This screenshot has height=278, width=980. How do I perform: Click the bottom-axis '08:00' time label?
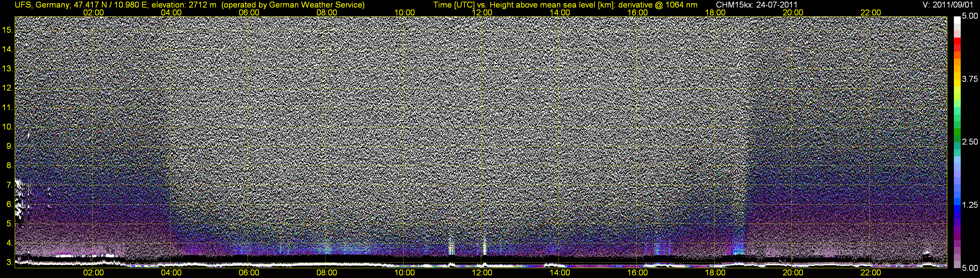tap(326, 273)
